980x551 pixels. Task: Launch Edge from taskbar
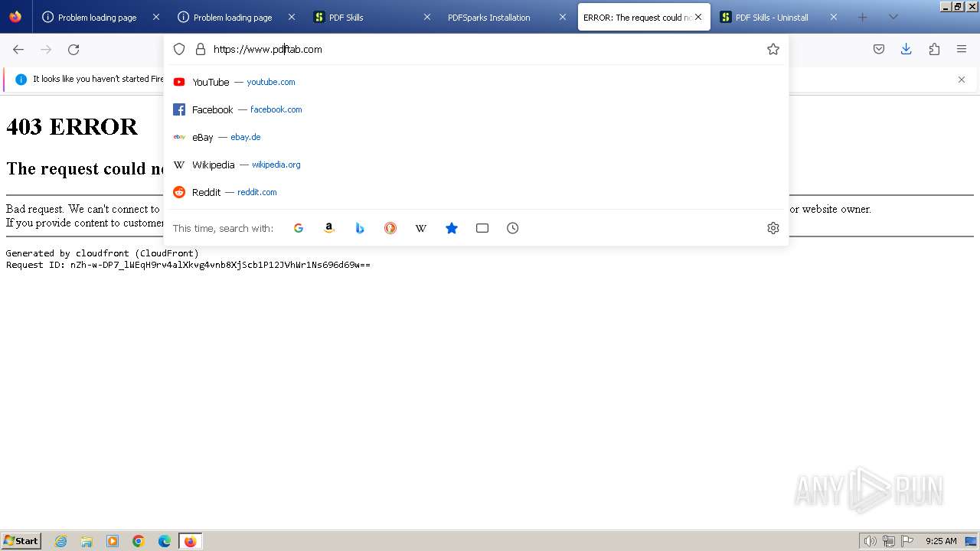coord(165,541)
